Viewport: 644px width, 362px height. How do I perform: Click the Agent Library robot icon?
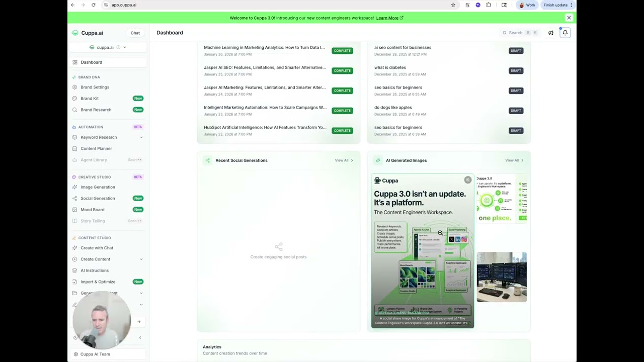click(75, 160)
